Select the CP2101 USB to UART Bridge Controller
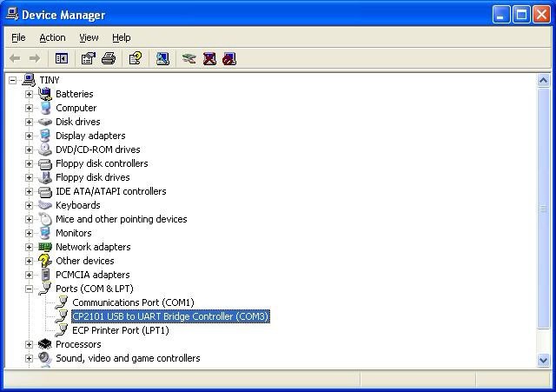This screenshot has width=556, height=392. (170, 316)
